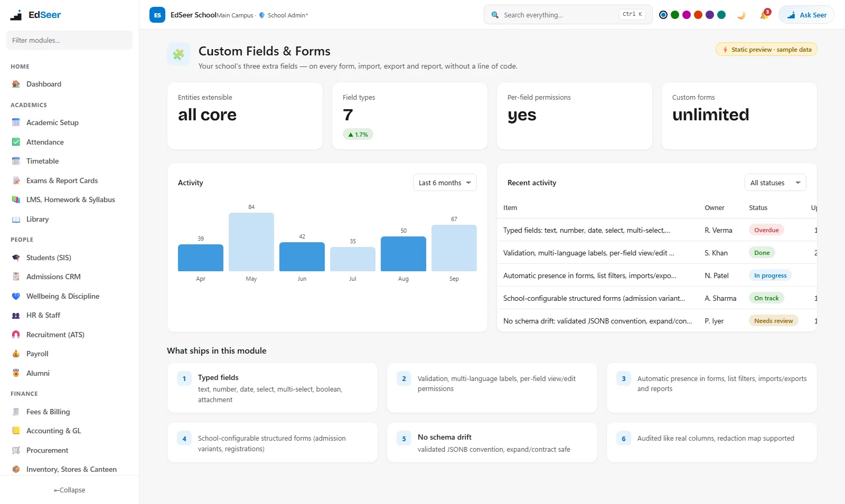Click In progress status for N. Patel

[770, 275]
